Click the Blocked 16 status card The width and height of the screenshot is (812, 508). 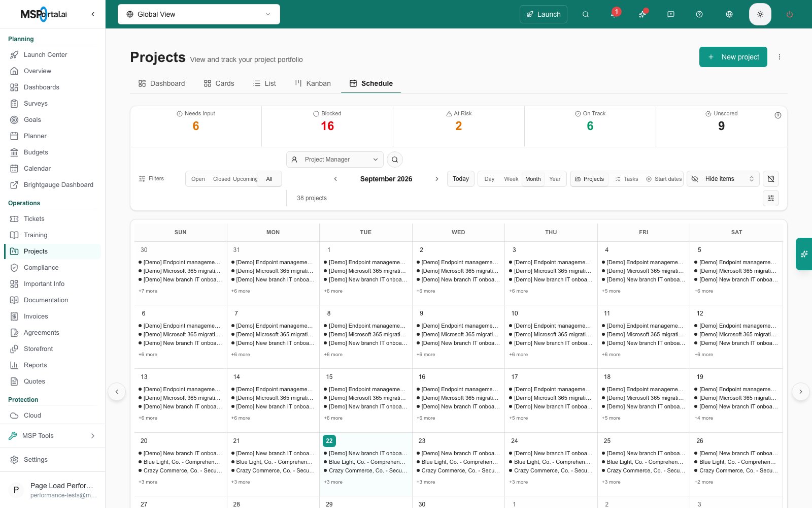[327, 126]
